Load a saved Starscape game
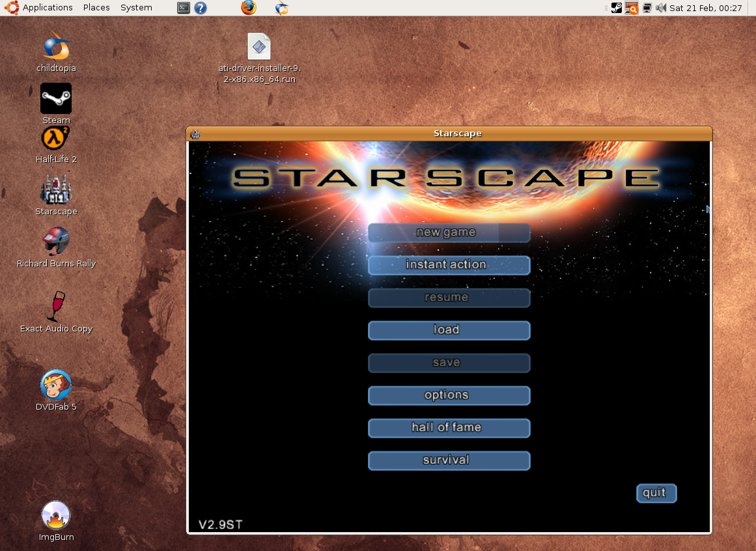This screenshot has height=551, width=756. (449, 330)
